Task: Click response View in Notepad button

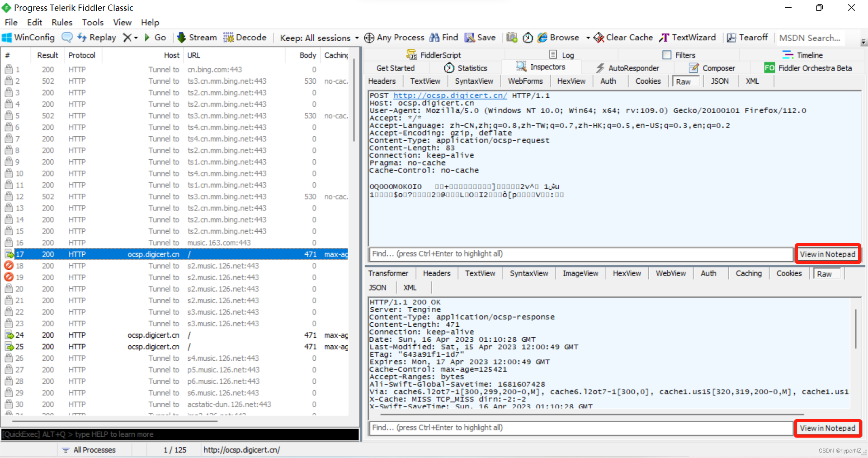Action: (827, 428)
